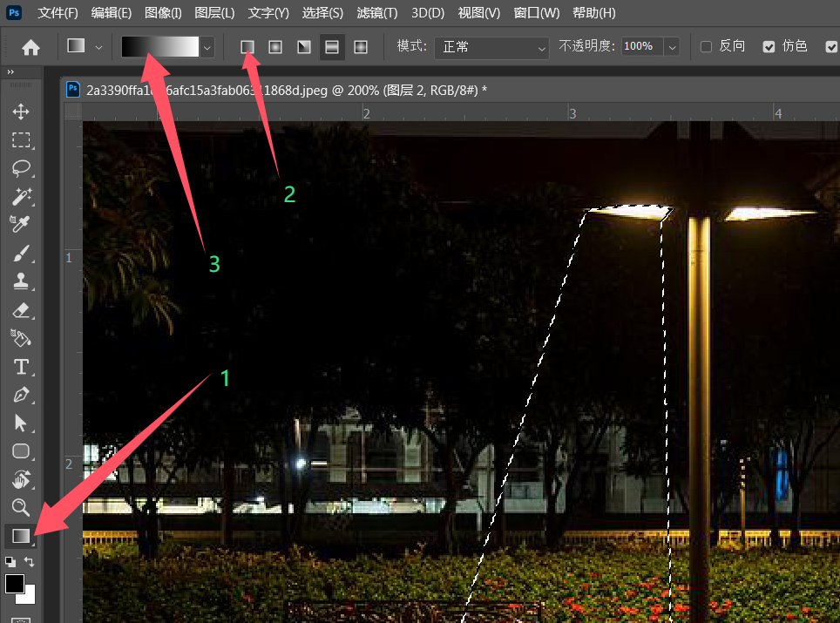Select the Lasso tool
This screenshot has height=623, width=840.
tap(21, 168)
